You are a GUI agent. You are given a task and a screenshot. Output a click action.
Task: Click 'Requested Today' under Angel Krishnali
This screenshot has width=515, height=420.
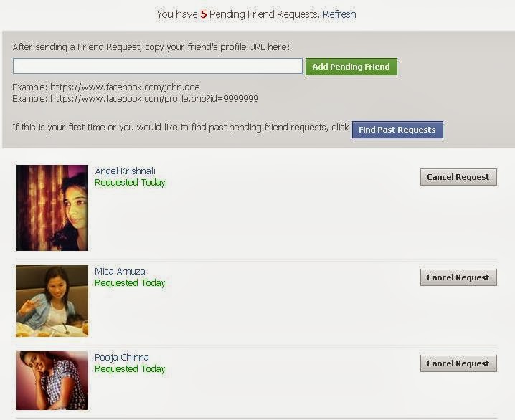(130, 183)
